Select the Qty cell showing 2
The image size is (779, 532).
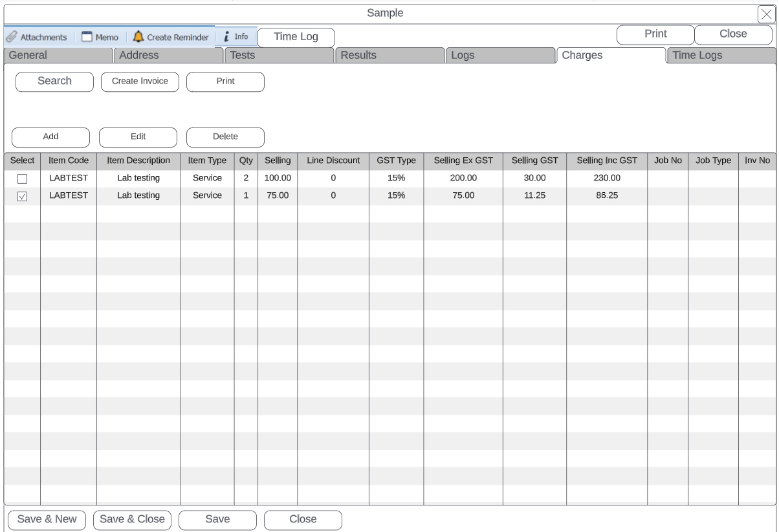point(246,178)
